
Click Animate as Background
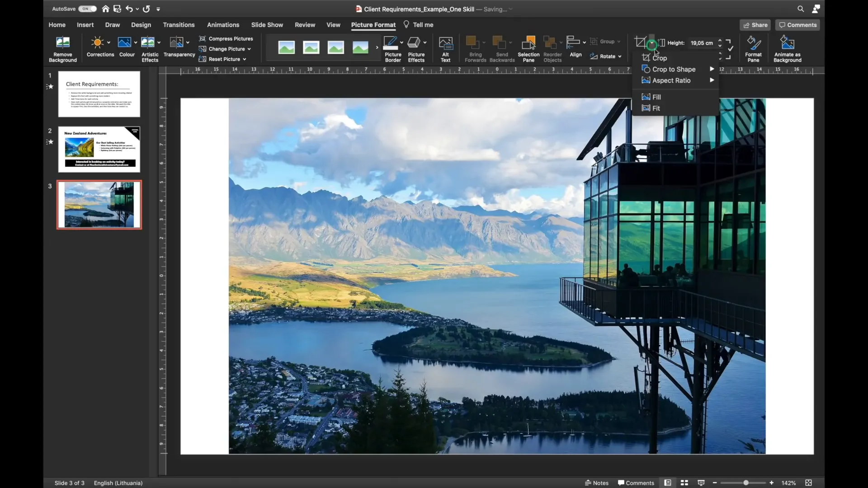(787, 48)
